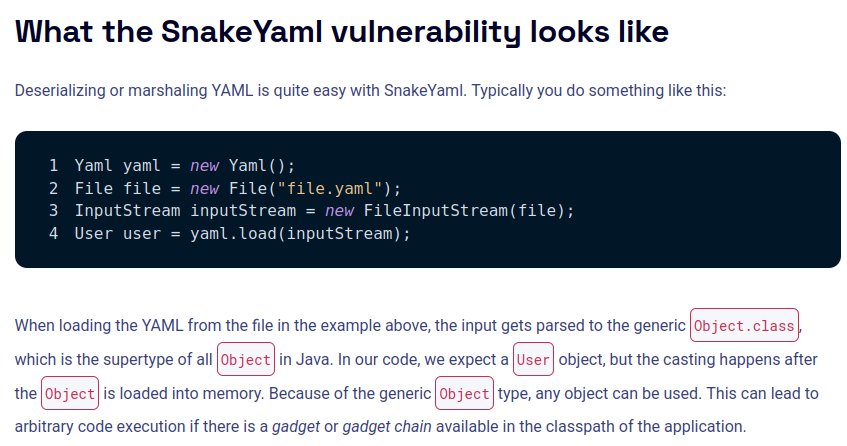
Task: Click code line number 2
Action: tap(53, 188)
